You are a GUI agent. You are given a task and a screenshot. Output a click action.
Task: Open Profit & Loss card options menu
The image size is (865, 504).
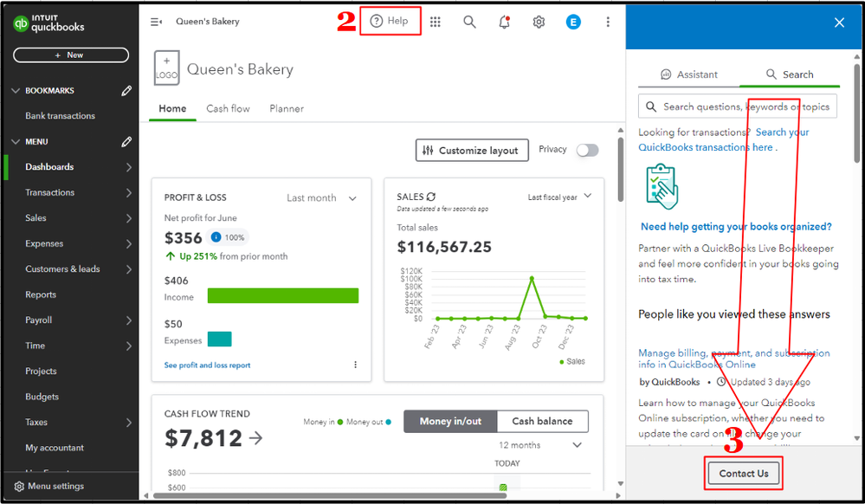coord(355,365)
